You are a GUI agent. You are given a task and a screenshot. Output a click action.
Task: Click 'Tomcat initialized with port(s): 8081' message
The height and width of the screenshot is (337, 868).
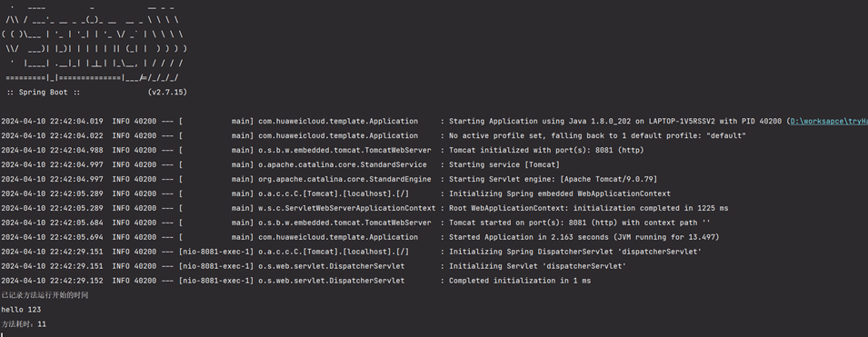[x=546, y=150]
